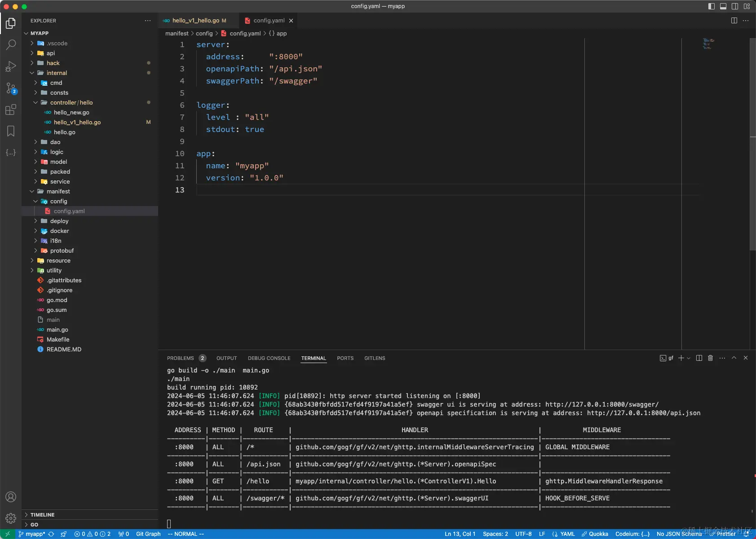
Task: Open the Bookmarks view in activity bar
Action: (11, 131)
